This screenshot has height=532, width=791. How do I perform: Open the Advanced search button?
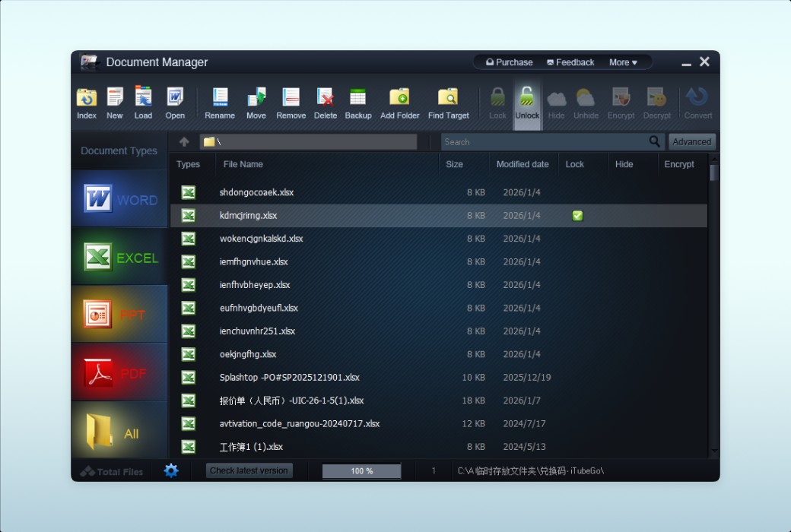click(x=691, y=142)
